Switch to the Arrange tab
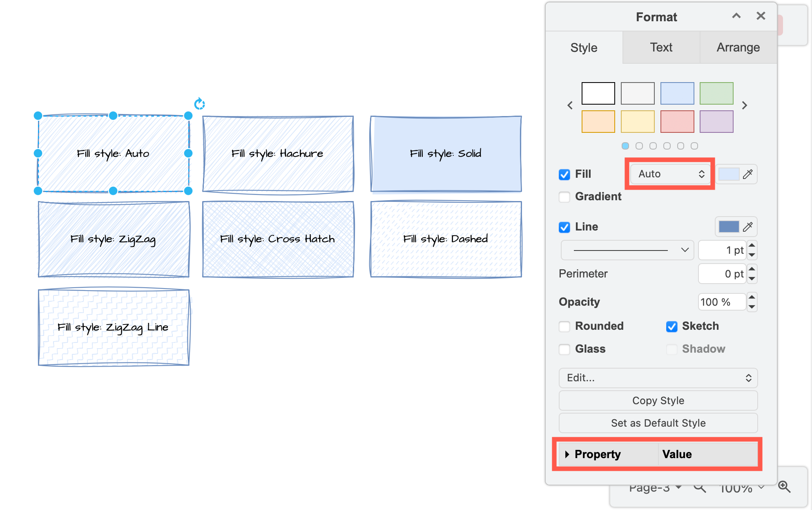This screenshot has width=812, height=510. [738, 47]
